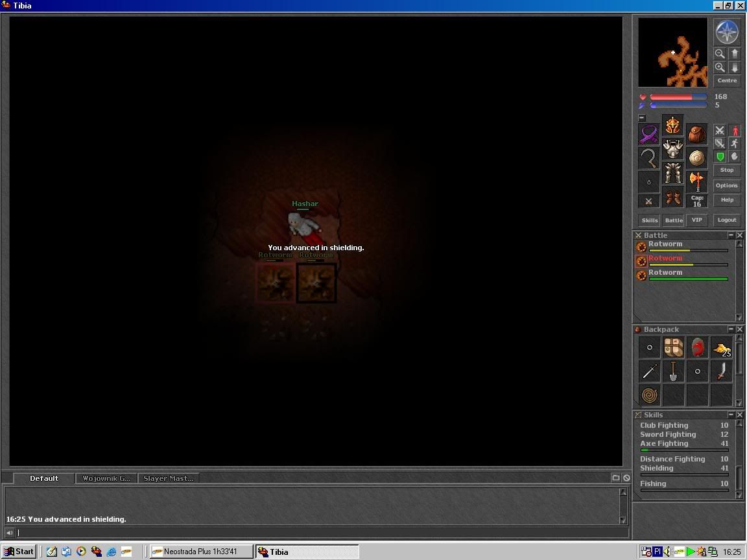The width and height of the screenshot is (747, 560).
Task: Minimize the Battle panel
Action: pos(731,235)
